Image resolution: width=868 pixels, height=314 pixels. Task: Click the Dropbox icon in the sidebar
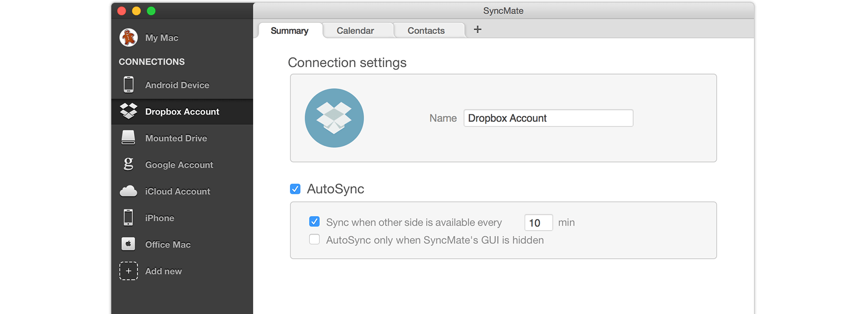[x=128, y=111]
